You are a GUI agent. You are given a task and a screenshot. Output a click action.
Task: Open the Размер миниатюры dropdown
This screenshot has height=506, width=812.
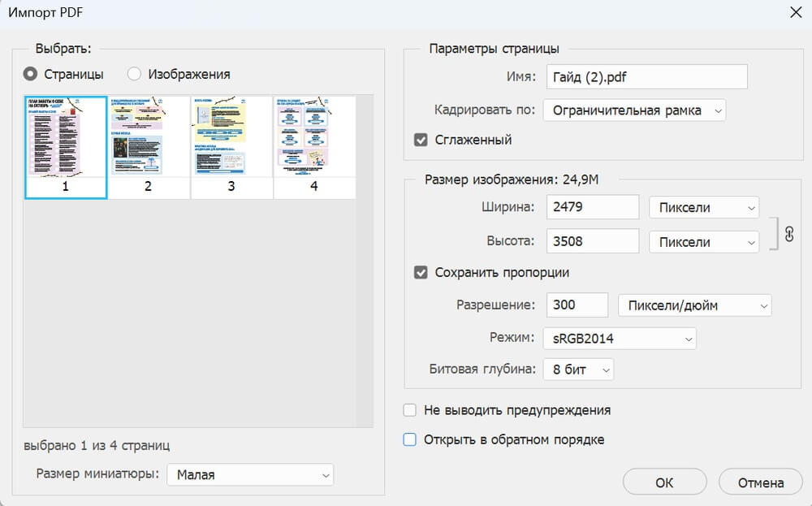[x=250, y=474]
